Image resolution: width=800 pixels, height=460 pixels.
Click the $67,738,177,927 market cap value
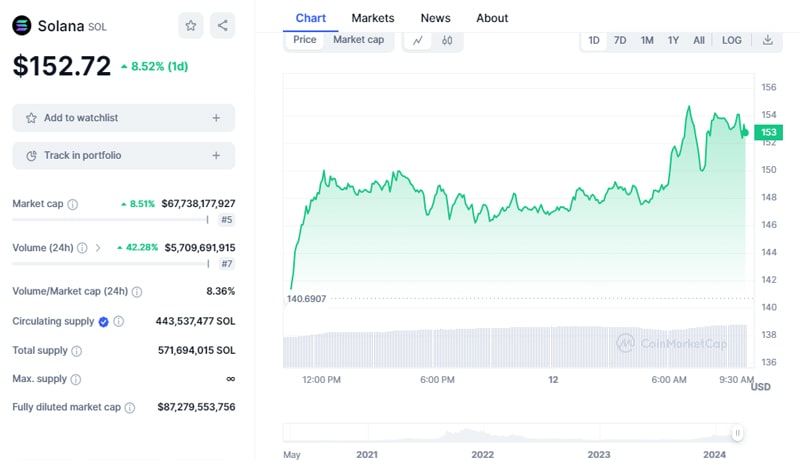[198, 203]
